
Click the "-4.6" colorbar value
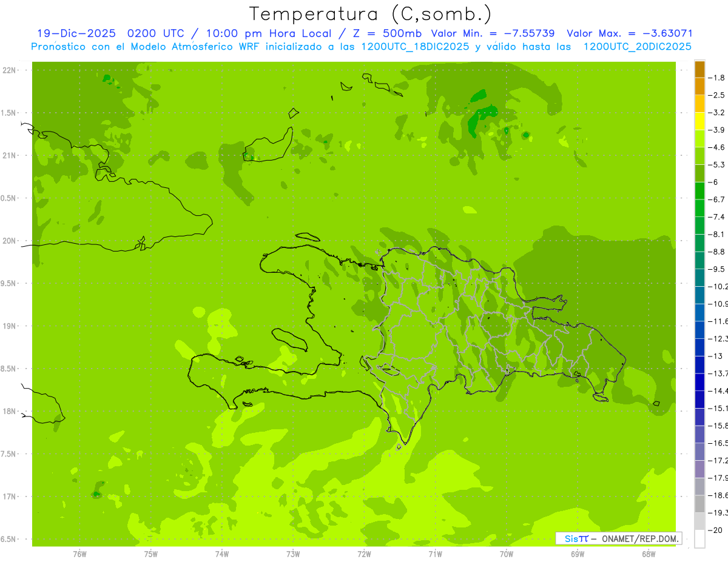[x=717, y=147]
